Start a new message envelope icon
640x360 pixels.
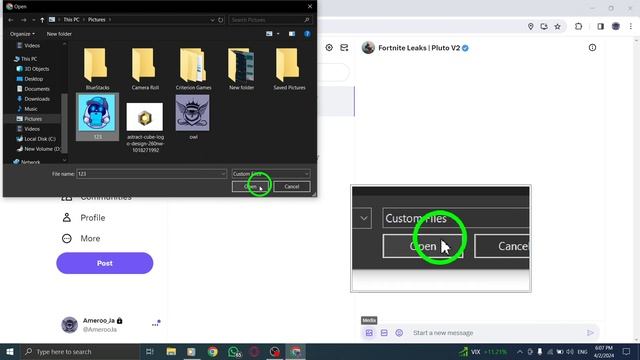coord(344,48)
